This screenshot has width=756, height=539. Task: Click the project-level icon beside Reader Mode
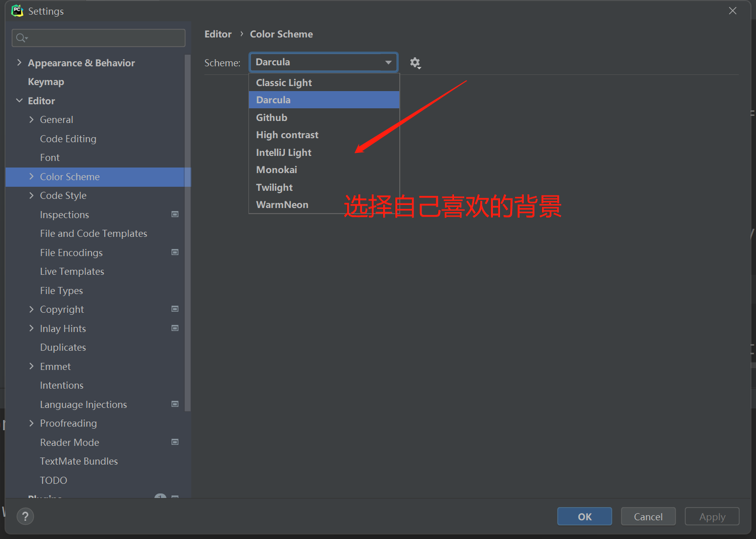pos(175,442)
